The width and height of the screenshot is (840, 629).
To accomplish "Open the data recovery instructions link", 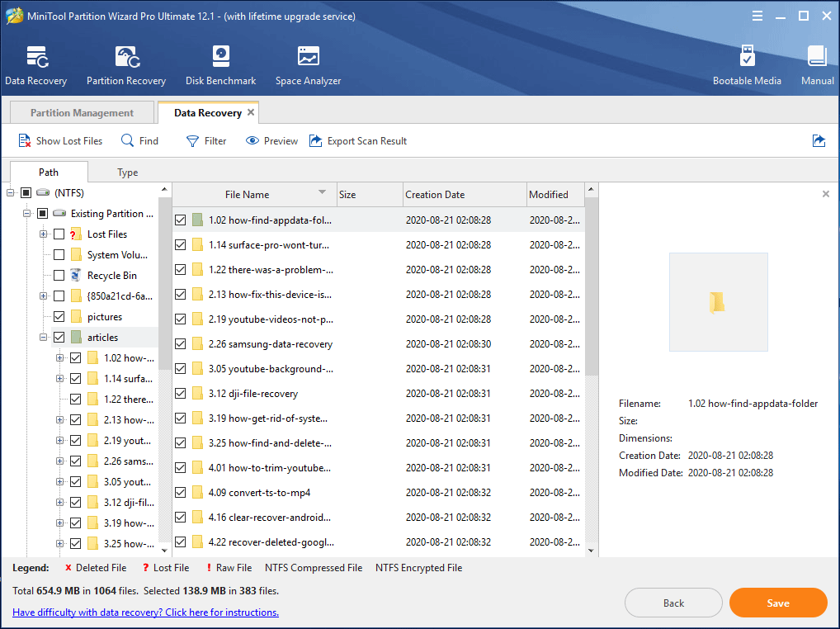I will pos(145,612).
